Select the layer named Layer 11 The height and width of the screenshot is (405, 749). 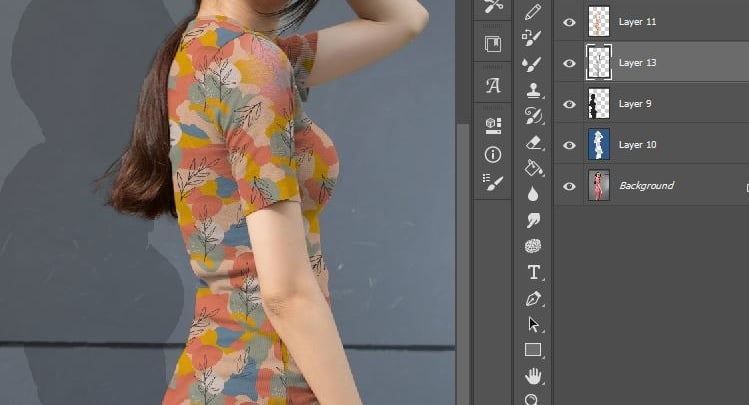click(x=637, y=21)
